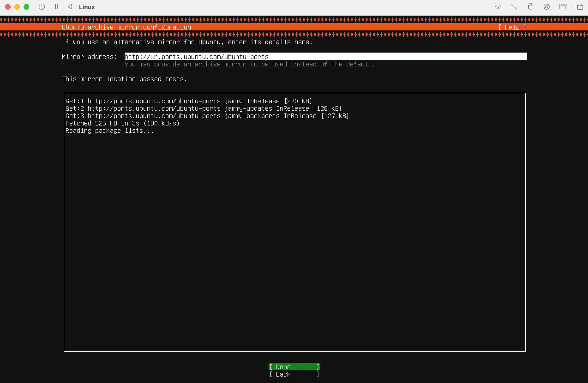The height and width of the screenshot is (383, 588).
Task: Open the Help menu in installer header
Action: tap(512, 27)
